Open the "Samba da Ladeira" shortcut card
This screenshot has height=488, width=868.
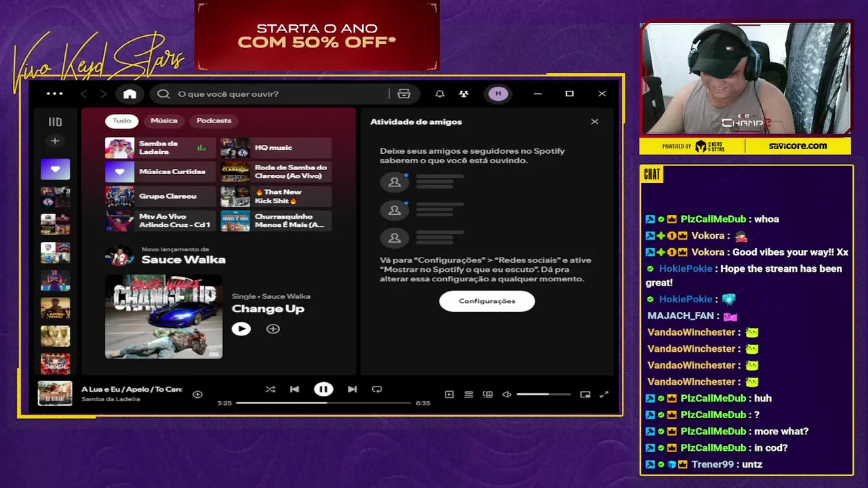[x=160, y=148]
